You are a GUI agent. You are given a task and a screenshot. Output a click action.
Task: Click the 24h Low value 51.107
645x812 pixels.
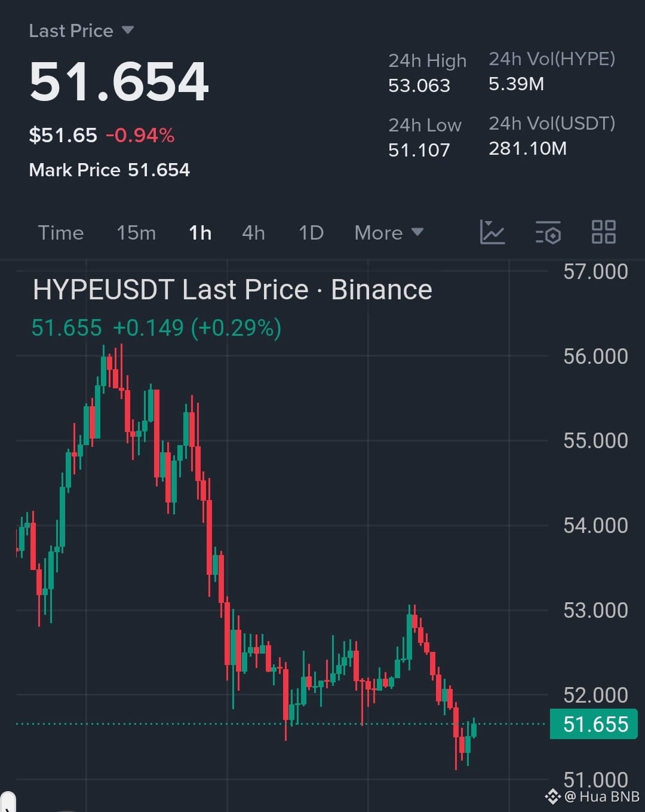click(x=419, y=150)
